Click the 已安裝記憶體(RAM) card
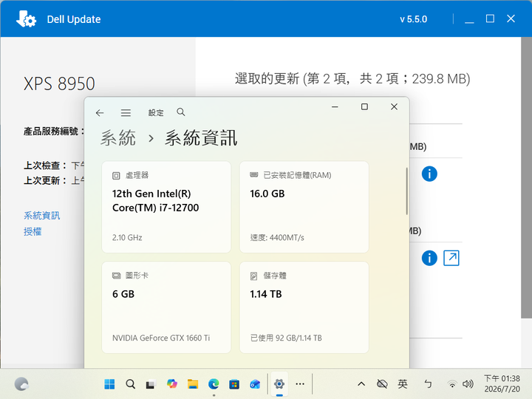 pos(304,207)
